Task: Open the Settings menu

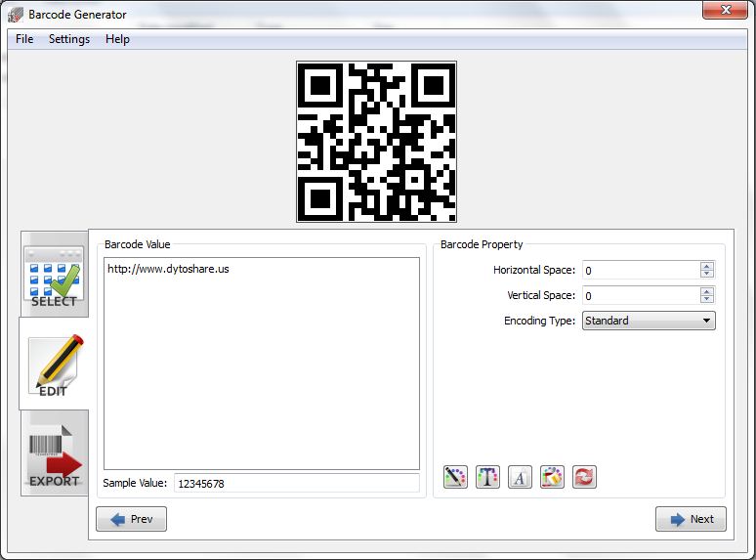Action: tap(69, 39)
